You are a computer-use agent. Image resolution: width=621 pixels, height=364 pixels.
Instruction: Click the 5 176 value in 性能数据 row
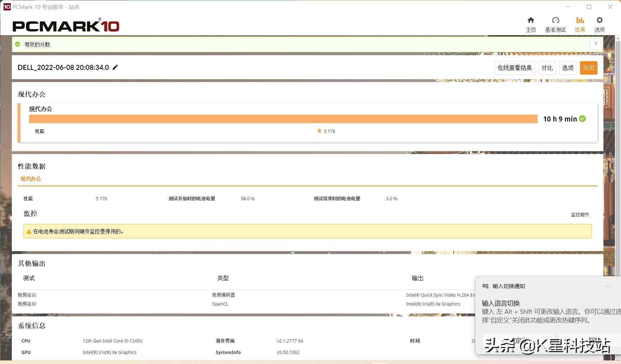(x=101, y=198)
